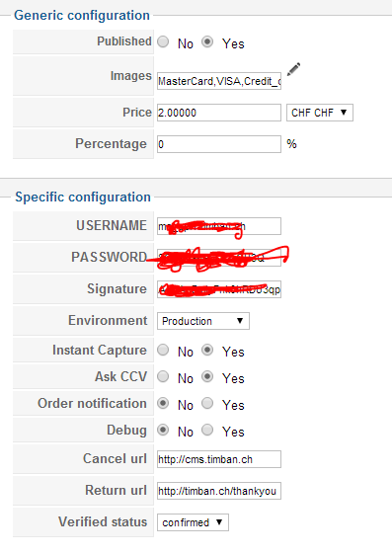Open the Verified status confirmed dropdown

click(x=193, y=522)
